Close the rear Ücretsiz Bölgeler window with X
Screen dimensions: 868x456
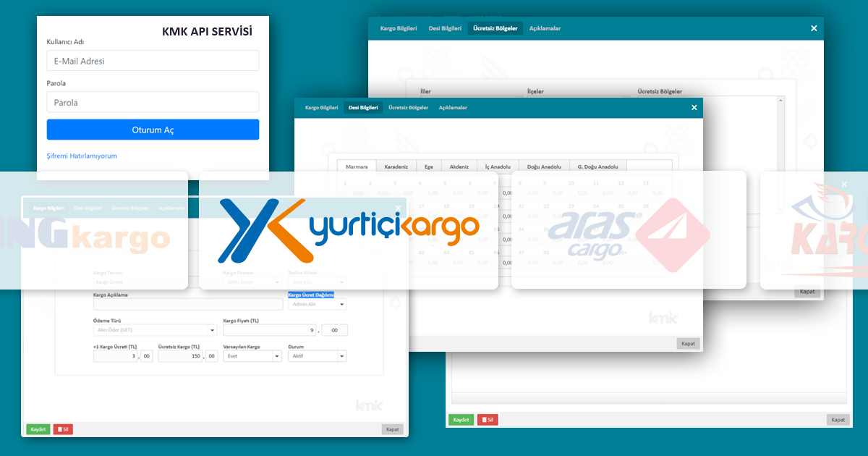click(x=814, y=28)
